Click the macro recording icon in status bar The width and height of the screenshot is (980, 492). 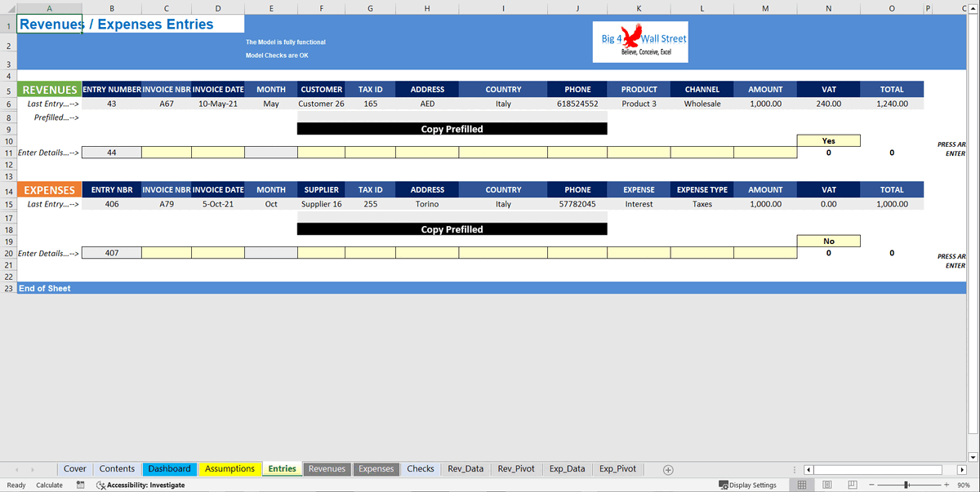[79, 485]
